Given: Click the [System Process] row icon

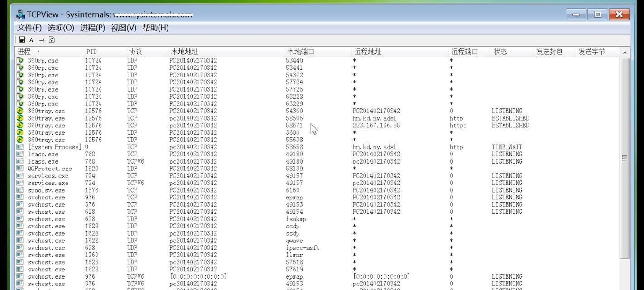Looking at the screenshot, I should click(20, 147).
